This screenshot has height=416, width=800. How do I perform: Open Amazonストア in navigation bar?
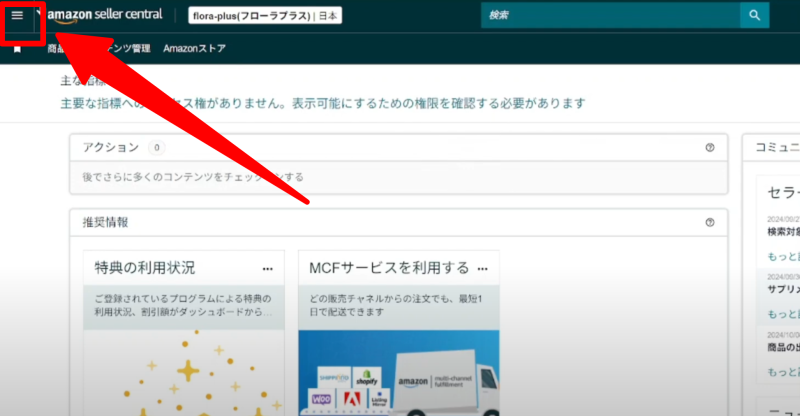(x=194, y=49)
